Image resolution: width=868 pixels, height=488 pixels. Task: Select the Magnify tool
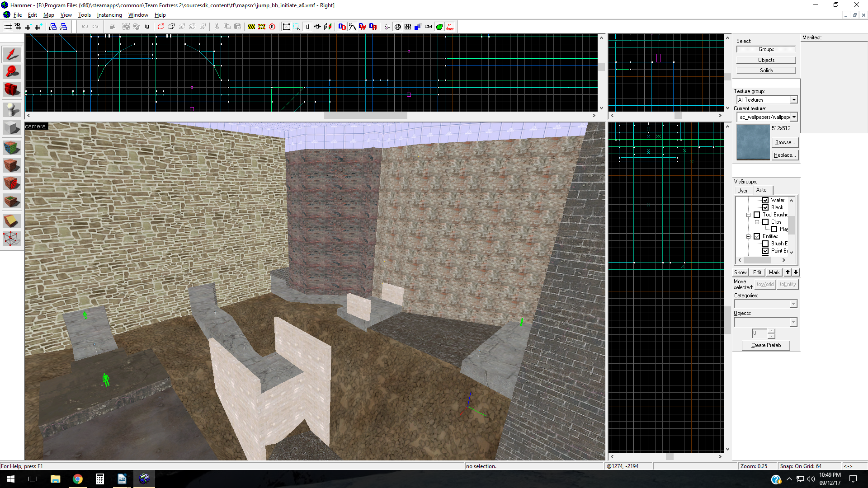point(12,72)
